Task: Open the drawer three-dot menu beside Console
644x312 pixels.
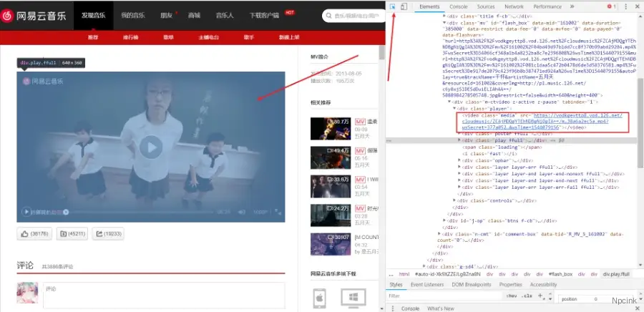Action: tap(392, 308)
